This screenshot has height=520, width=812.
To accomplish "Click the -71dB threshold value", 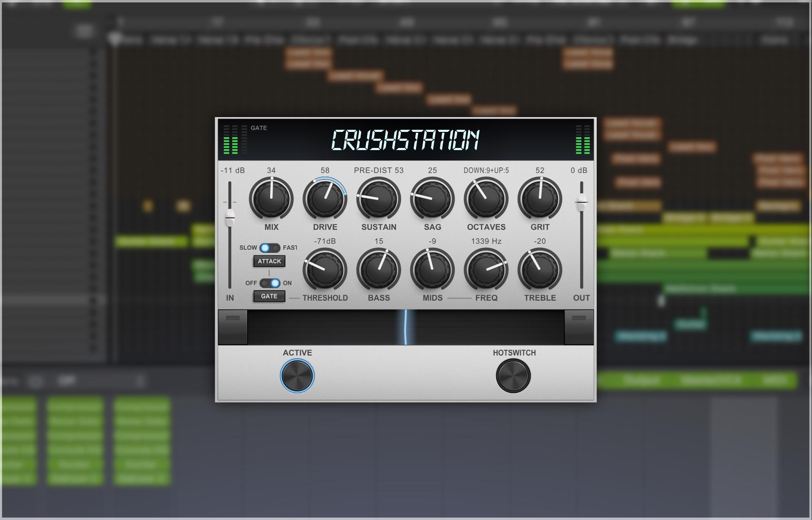I will click(x=325, y=241).
